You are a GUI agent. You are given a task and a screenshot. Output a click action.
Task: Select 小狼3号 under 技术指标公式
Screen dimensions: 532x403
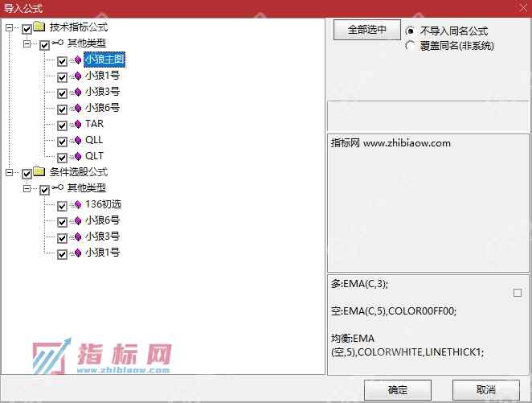pos(102,92)
